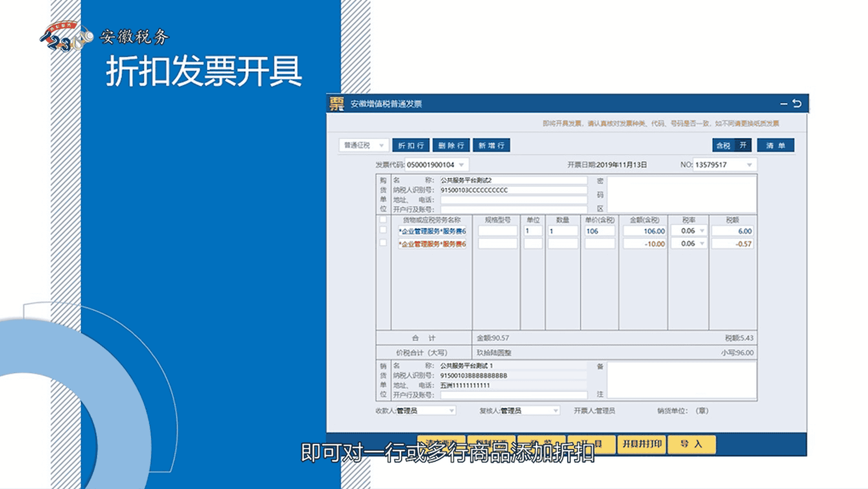Check the first goods row checkbox

383,230
